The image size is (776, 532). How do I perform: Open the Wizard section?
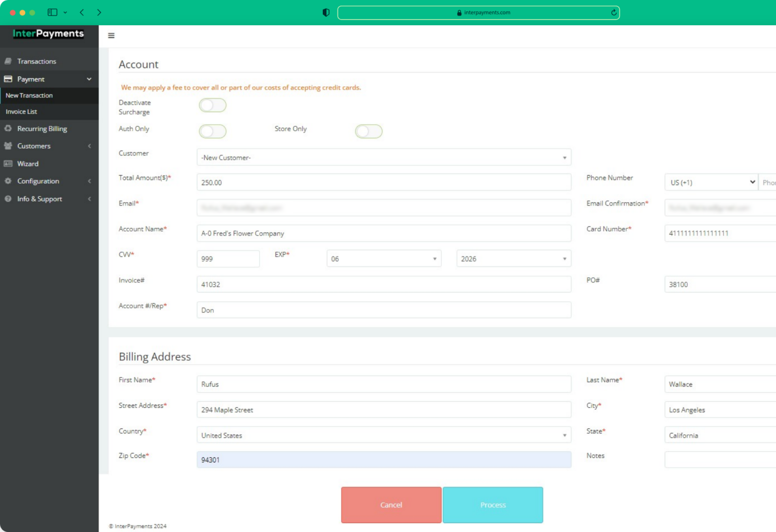(x=27, y=164)
